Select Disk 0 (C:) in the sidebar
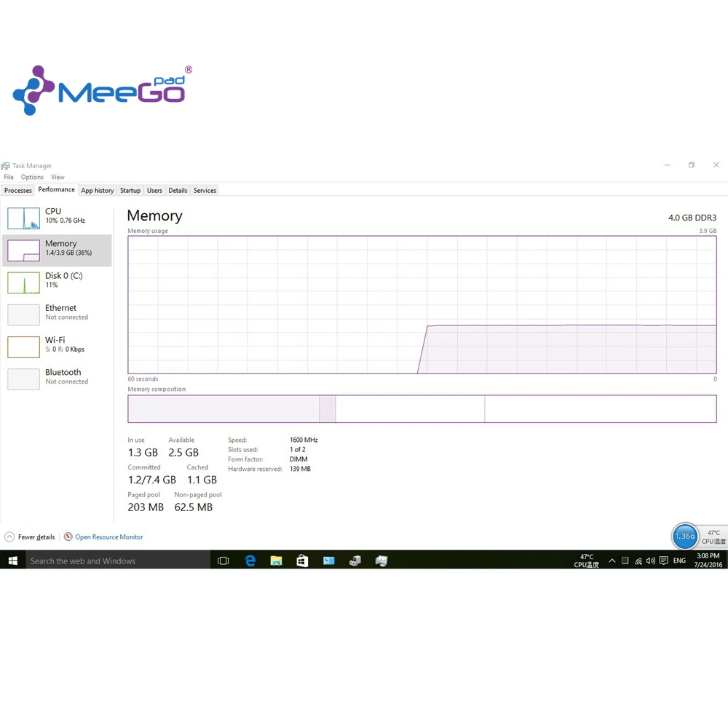728x728 pixels. click(x=57, y=282)
